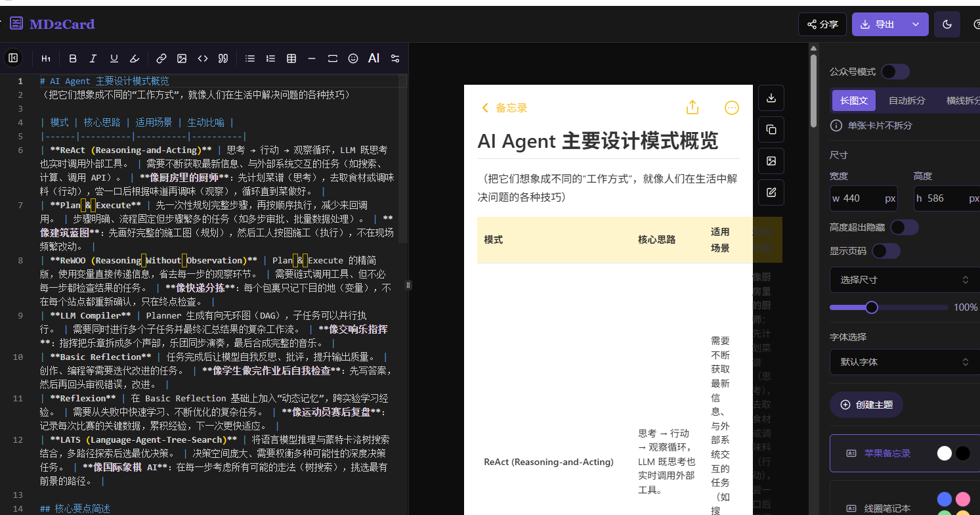Open the 选择尺寸 dropdown
This screenshot has height=515, width=980.
point(905,280)
